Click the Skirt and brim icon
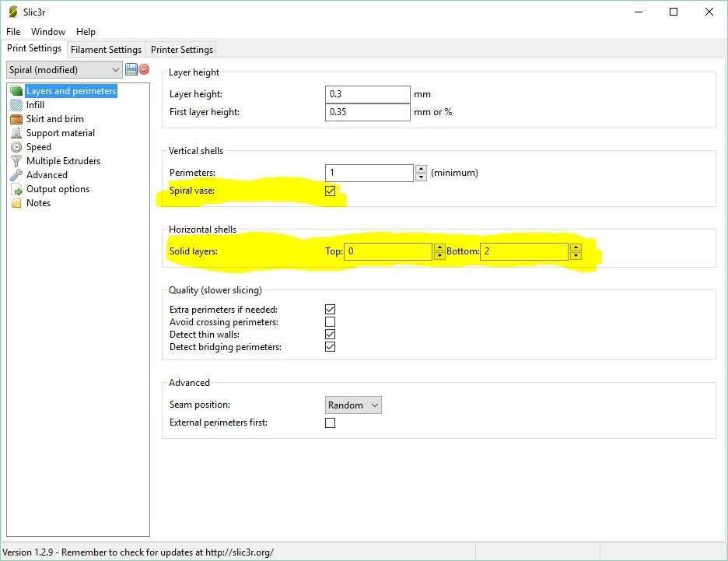Viewport: 728px width, 561px height. [x=16, y=119]
